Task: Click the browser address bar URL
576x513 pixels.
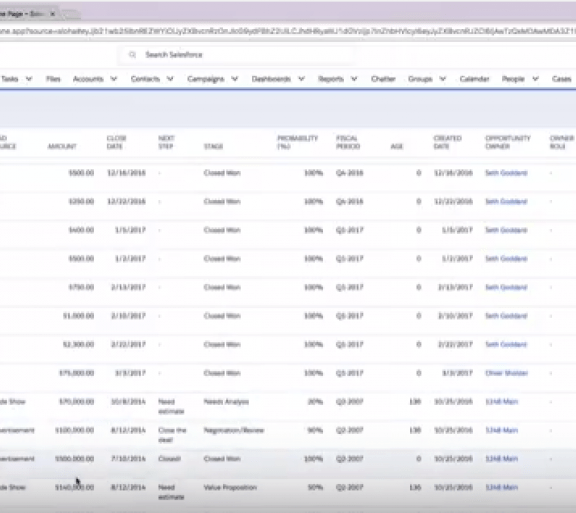Action: 288,31
